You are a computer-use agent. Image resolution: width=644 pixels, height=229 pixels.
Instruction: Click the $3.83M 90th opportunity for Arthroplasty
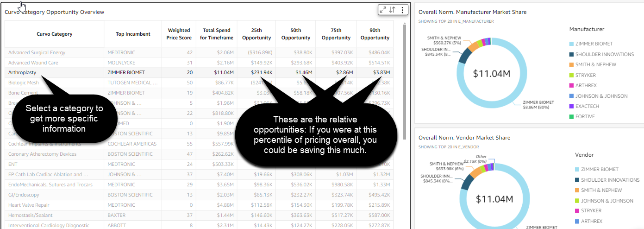coord(381,73)
